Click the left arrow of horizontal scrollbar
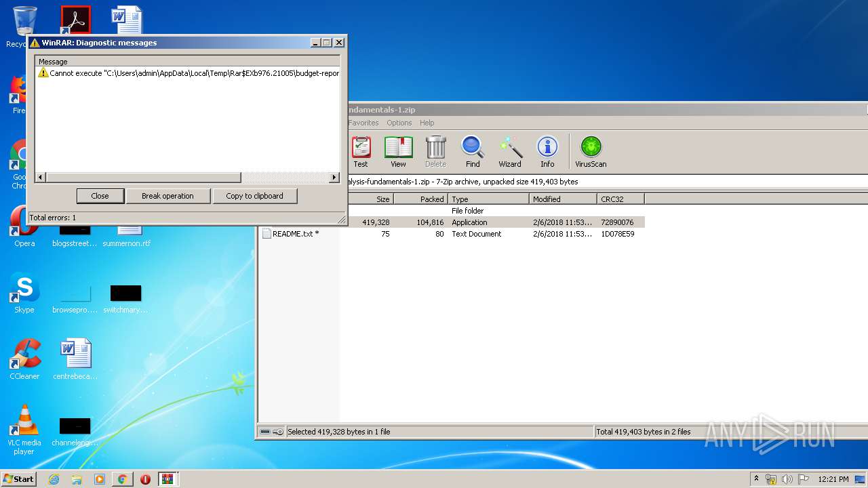This screenshot has width=868, height=488. 41,178
